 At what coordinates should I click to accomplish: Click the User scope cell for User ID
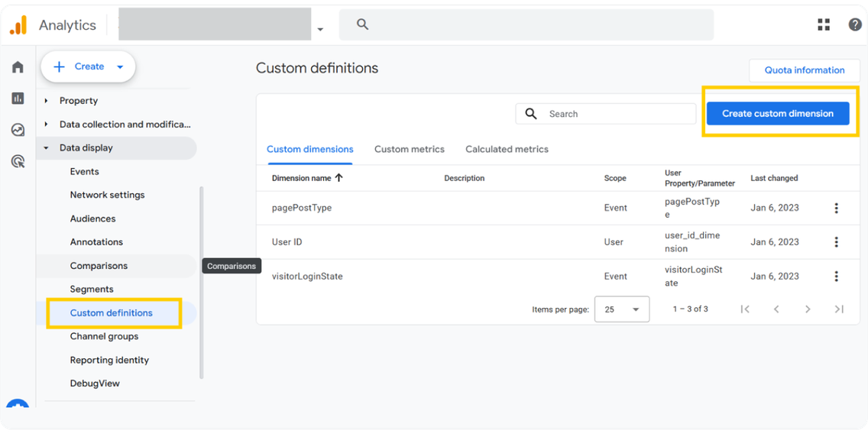click(614, 242)
